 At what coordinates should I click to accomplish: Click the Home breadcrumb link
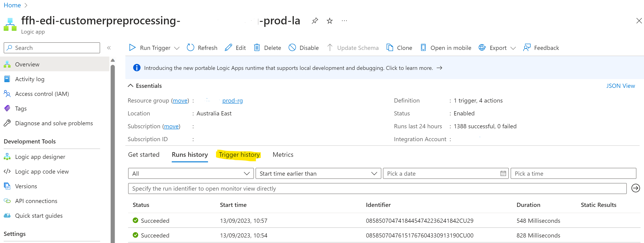point(12,5)
